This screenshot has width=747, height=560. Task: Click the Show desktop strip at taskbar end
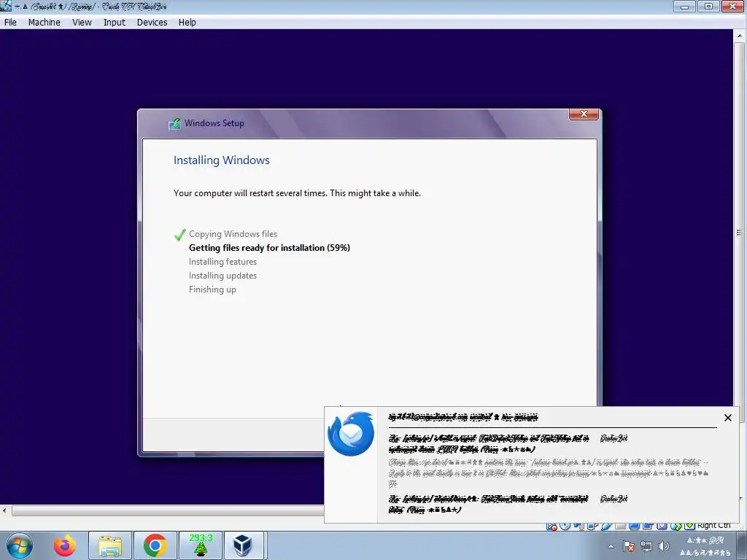click(x=741, y=545)
